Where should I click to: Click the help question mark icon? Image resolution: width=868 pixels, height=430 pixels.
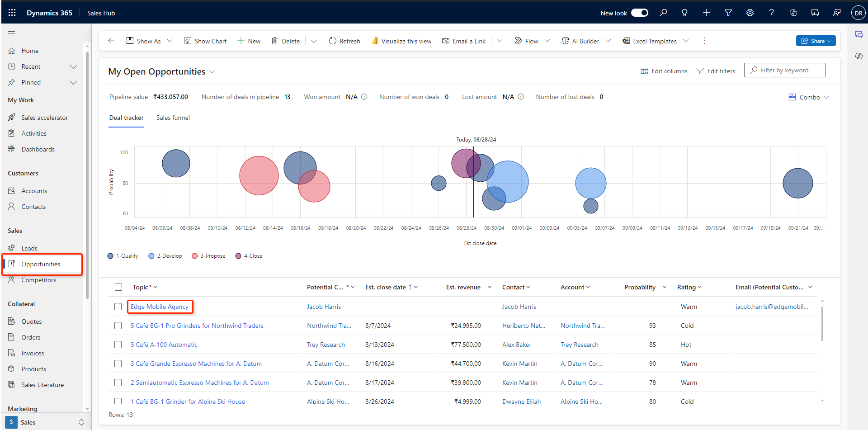pos(771,13)
